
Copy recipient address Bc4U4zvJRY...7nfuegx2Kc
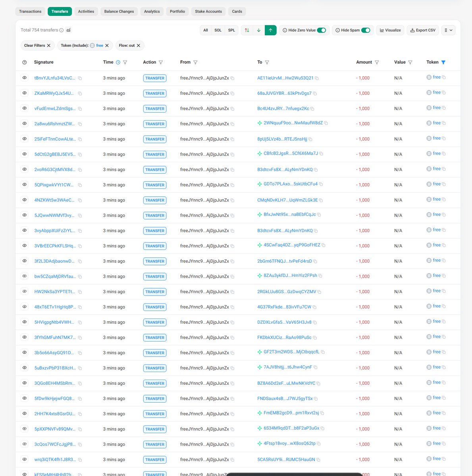coord(312,109)
